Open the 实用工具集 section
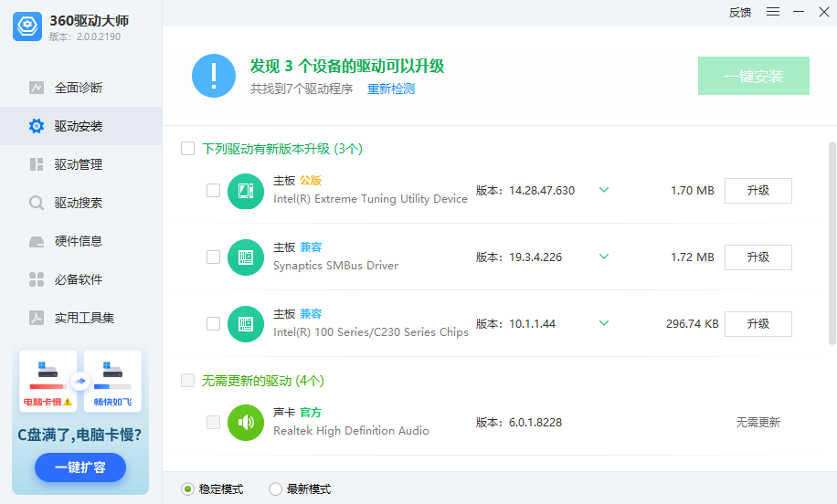837x504 pixels. coord(81,318)
